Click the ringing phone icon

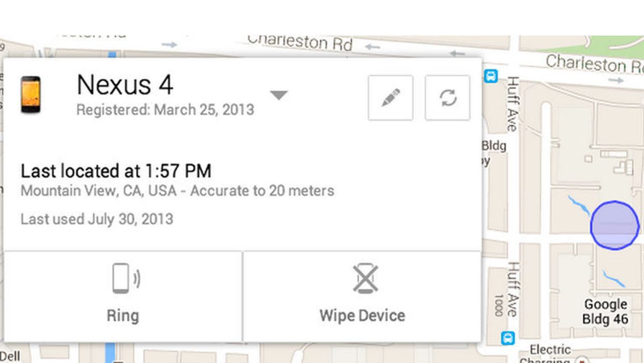(x=126, y=278)
